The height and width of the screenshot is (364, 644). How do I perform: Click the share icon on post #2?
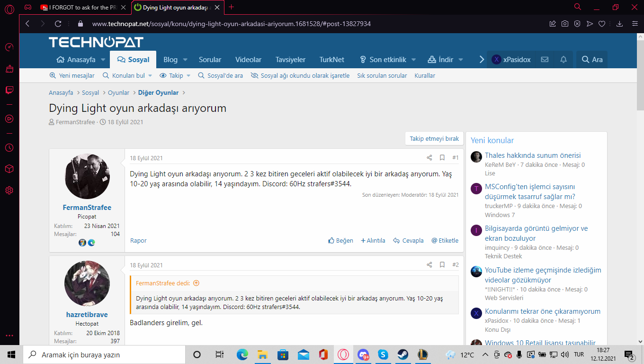tap(429, 265)
